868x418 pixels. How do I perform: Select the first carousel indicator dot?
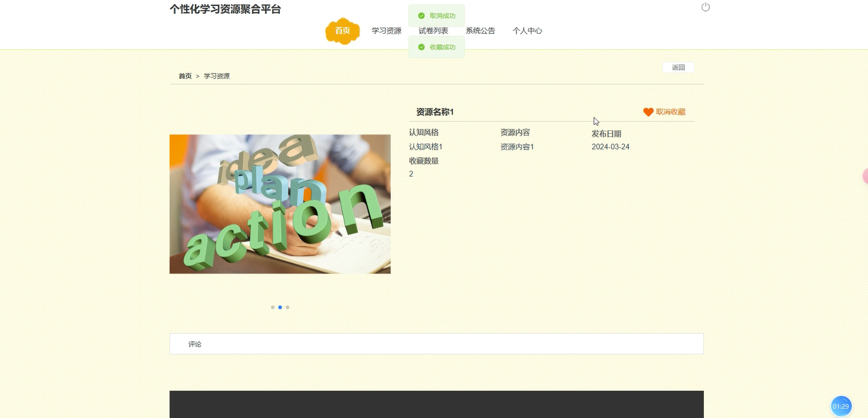click(x=273, y=307)
